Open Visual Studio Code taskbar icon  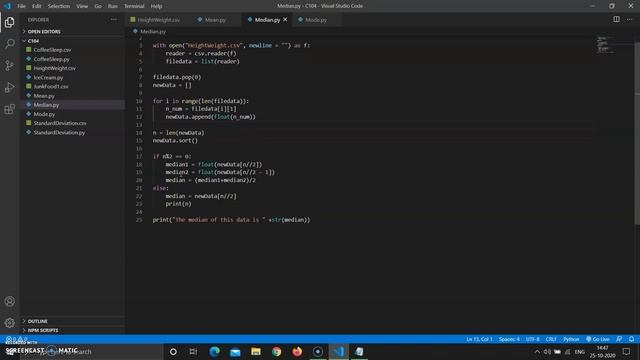338,351
